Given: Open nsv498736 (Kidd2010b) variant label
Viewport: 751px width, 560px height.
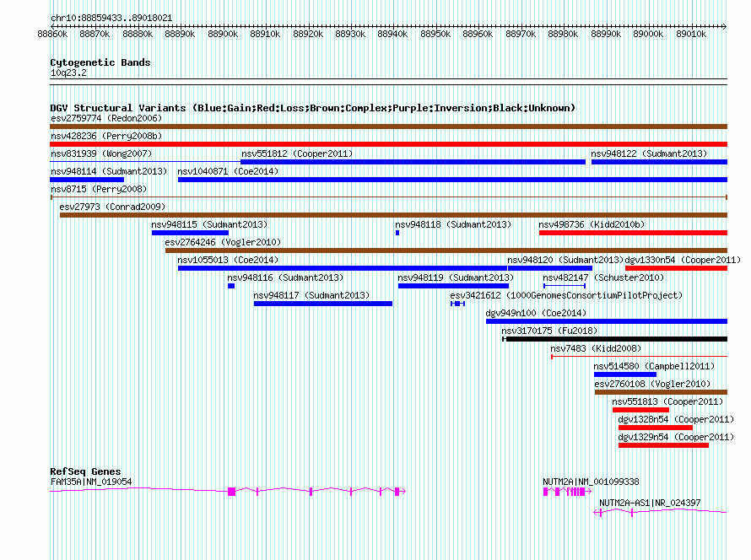Looking at the screenshot, I should (592, 224).
